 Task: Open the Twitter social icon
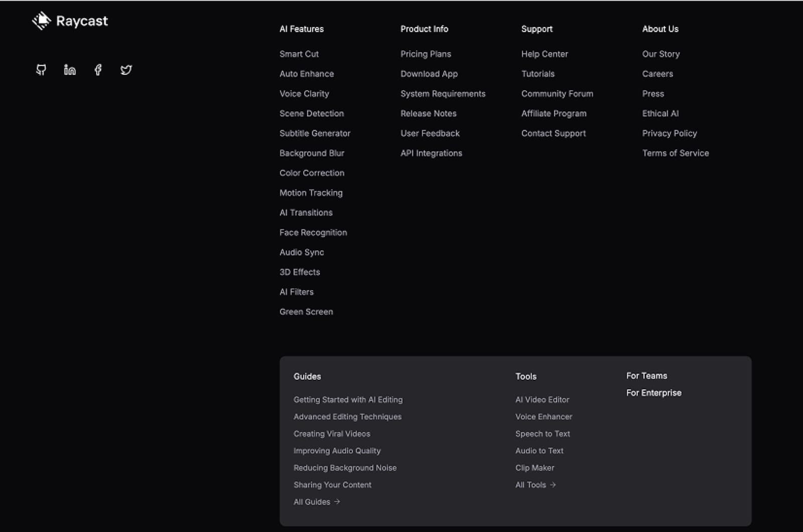pos(126,70)
